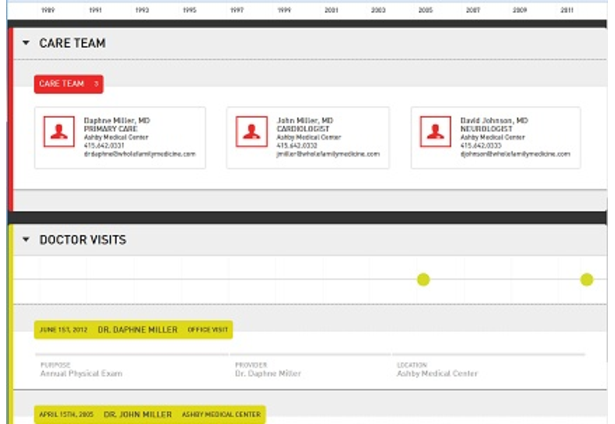
Task: Click the PRIMARY CARE specialty label
Action: pos(111,129)
